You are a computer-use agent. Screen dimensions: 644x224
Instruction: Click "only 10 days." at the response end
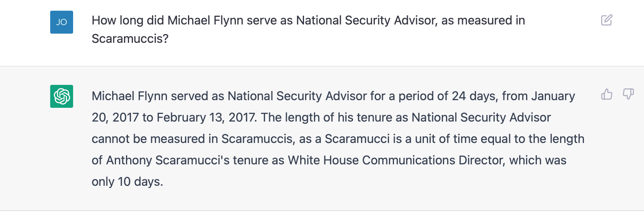[x=127, y=182]
